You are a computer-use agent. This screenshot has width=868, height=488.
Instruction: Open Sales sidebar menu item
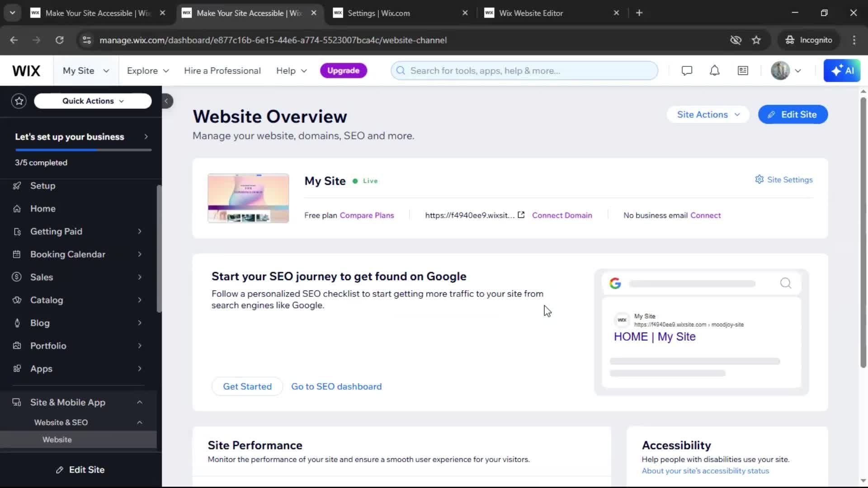(x=79, y=277)
